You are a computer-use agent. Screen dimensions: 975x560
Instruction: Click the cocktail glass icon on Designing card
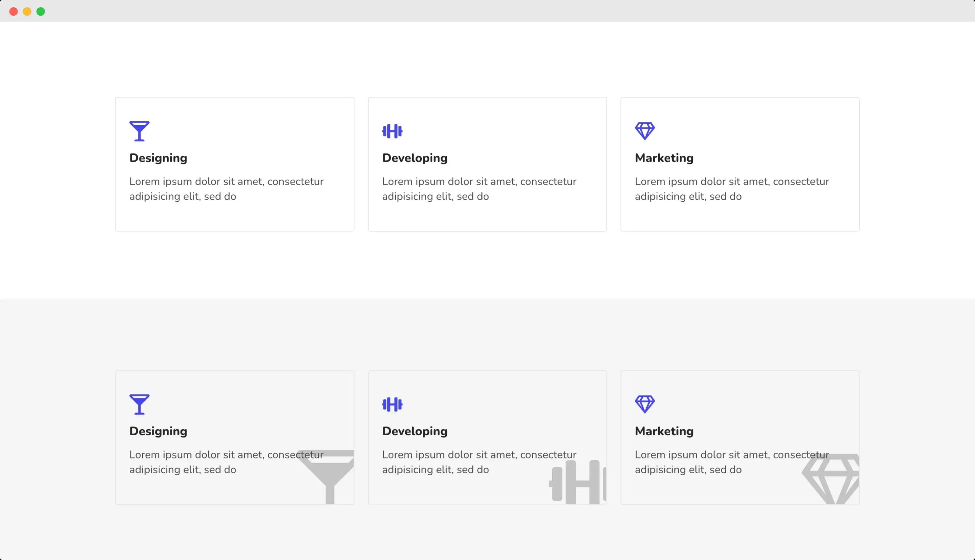click(x=139, y=131)
